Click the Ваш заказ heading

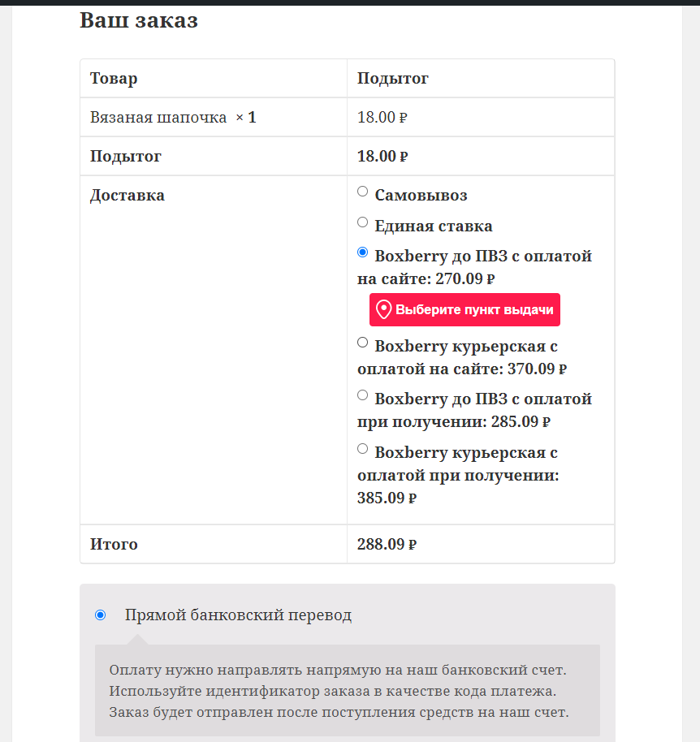139,20
